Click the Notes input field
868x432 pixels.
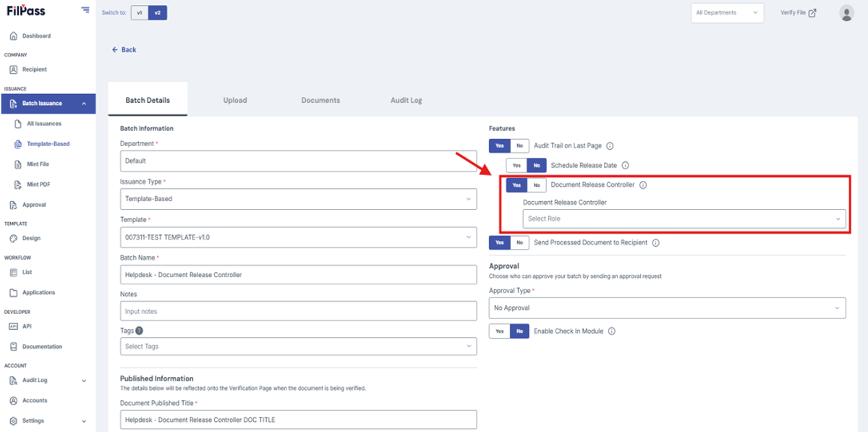pos(298,311)
